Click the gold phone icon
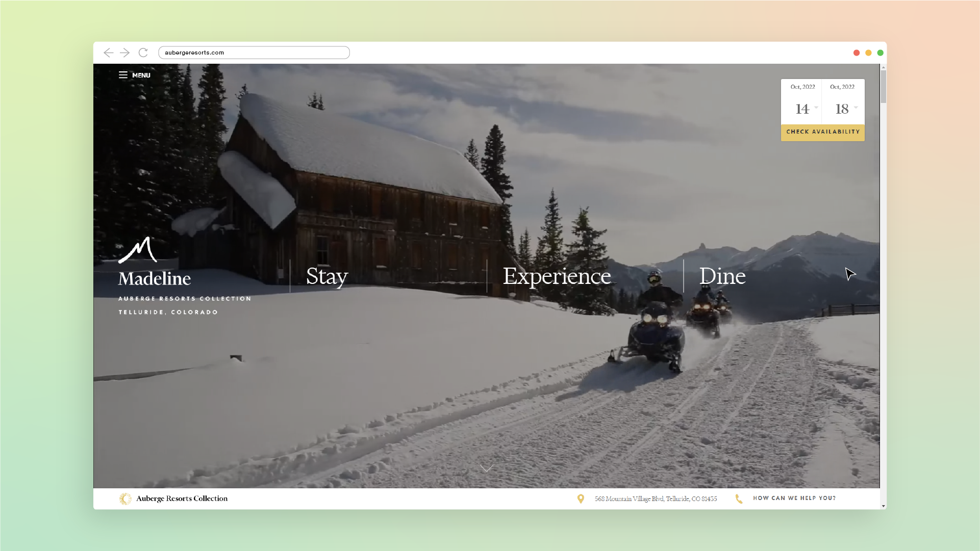 739,498
